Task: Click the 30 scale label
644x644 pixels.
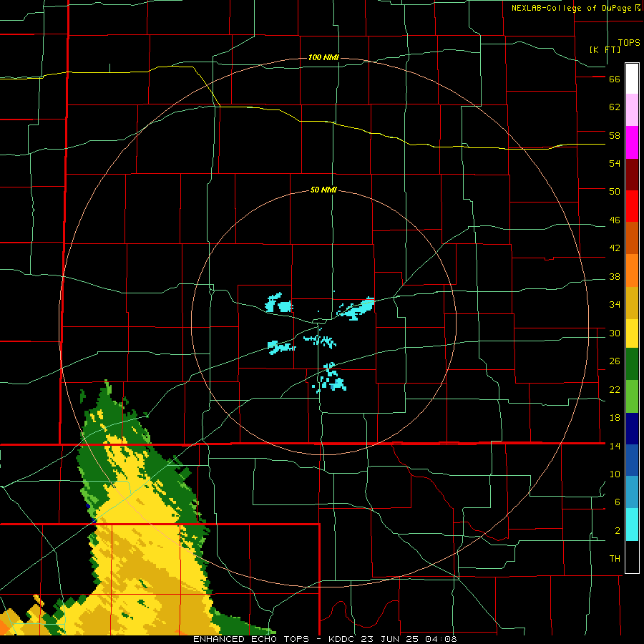Action: [615, 333]
